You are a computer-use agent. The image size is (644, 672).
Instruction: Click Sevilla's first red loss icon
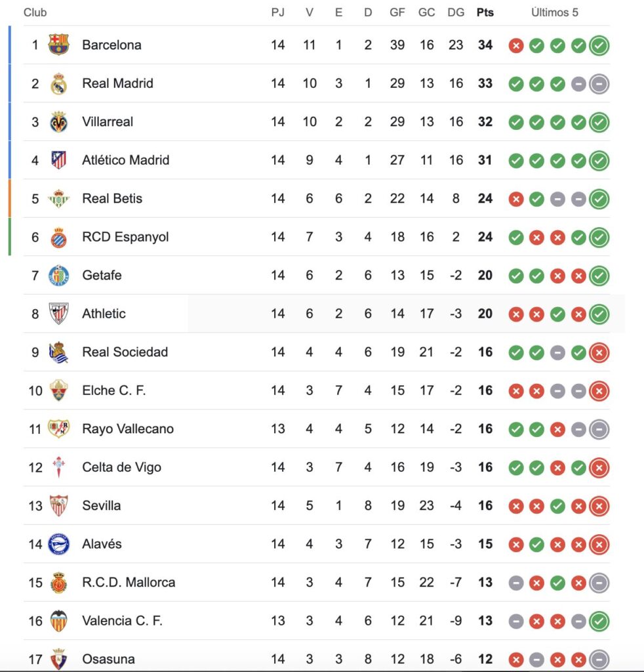516,506
